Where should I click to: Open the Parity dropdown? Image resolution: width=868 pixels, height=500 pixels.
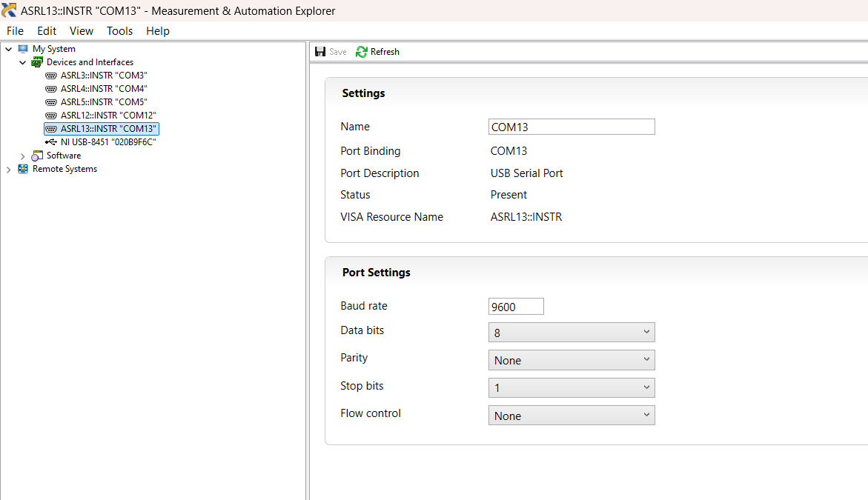tap(572, 360)
